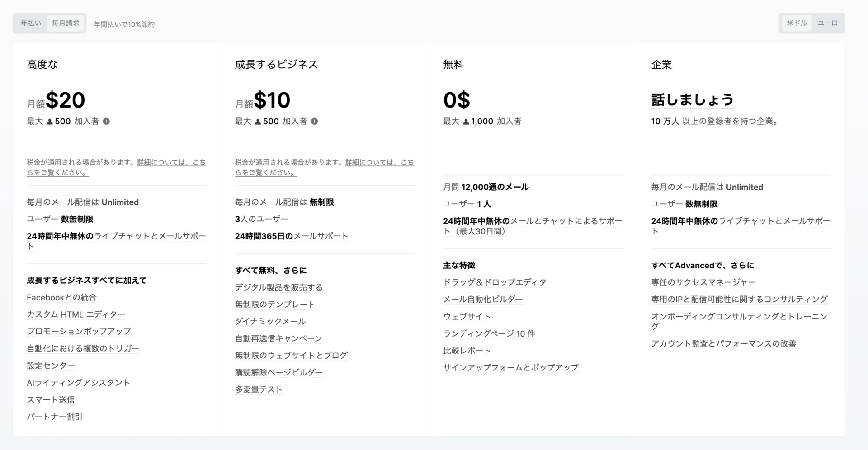Click デジタル製品を販売する feature link
The image size is (868, 450).
(x=279, y=287)
